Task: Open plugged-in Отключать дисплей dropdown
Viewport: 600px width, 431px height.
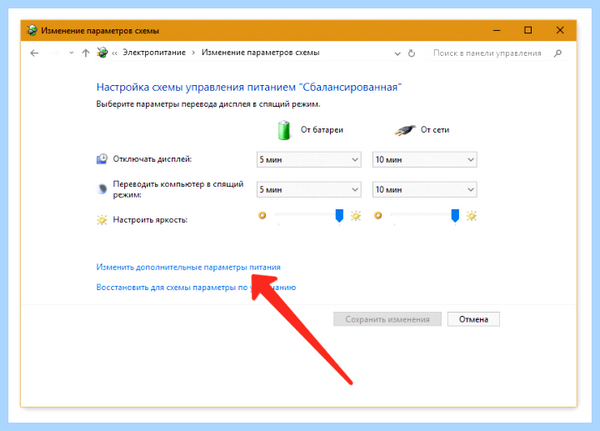Action: (424, 159)
